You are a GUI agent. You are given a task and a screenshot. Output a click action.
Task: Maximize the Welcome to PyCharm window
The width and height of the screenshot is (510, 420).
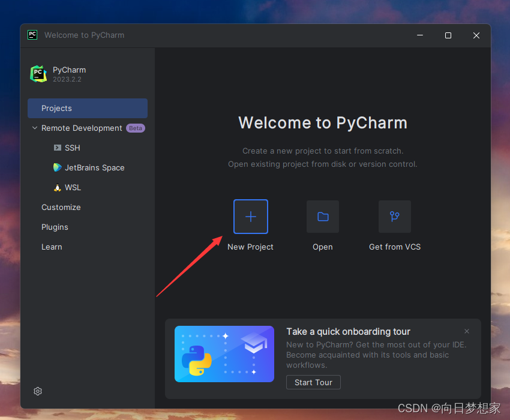point(448,35)
